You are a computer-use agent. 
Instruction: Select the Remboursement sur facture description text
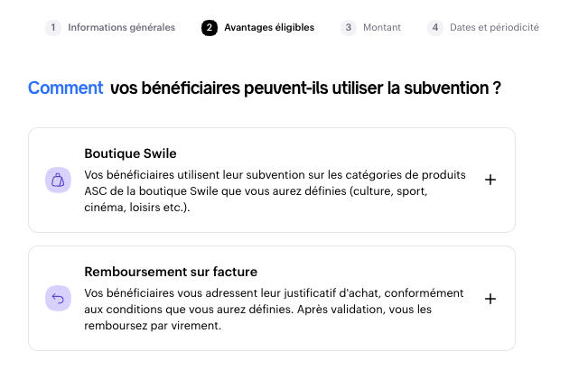coord(274,310)
